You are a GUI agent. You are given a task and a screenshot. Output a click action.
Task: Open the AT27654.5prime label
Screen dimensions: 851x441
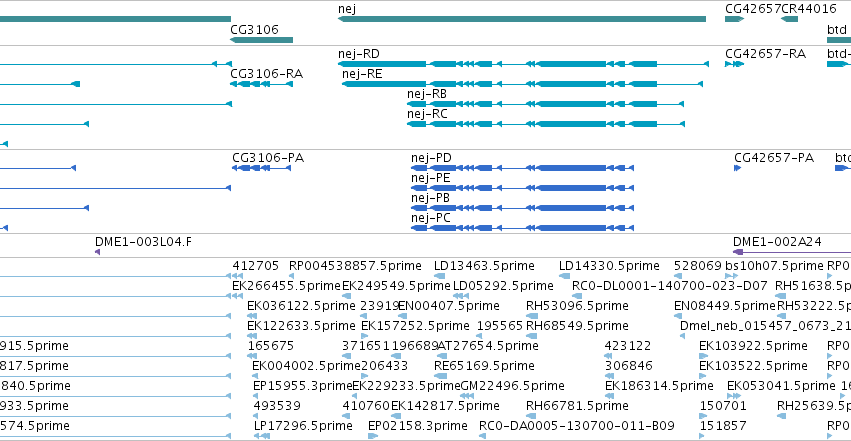487,346
